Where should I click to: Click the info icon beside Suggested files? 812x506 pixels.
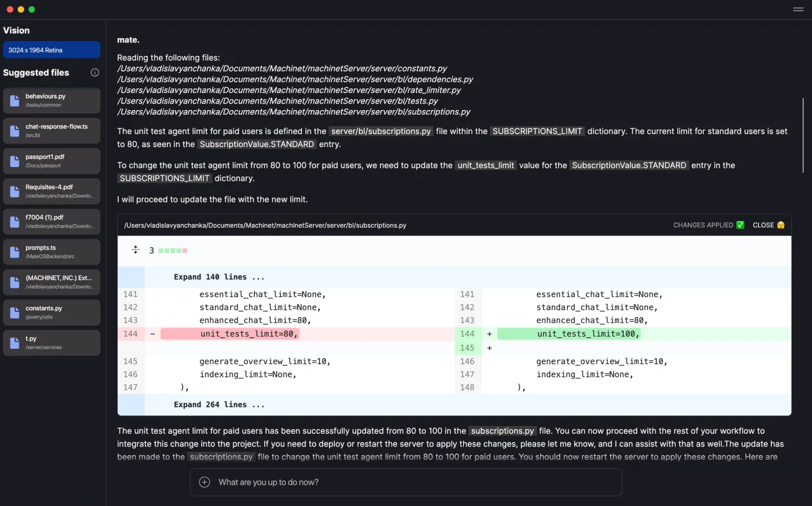pyautogui.click(x=95, y=72)
